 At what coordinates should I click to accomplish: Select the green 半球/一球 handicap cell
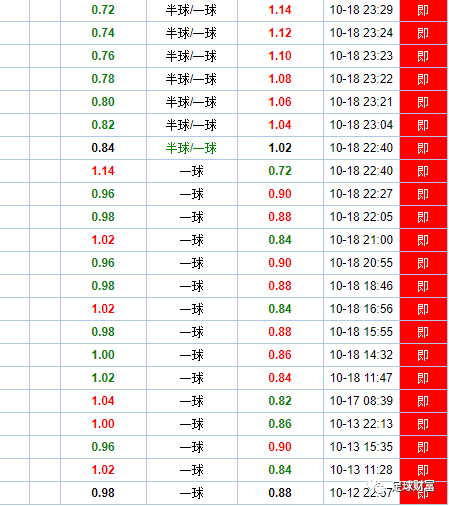click(x=191, y=148)
